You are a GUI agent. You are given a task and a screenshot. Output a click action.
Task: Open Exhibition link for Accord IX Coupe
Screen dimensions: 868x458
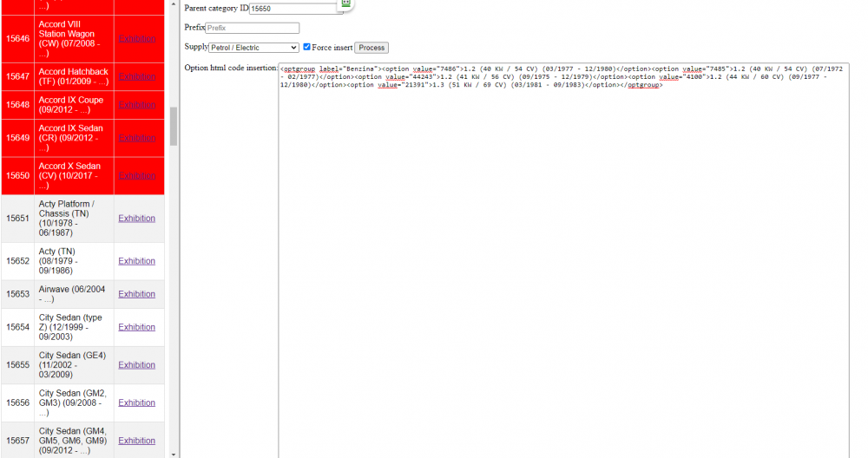coord(137,105)
